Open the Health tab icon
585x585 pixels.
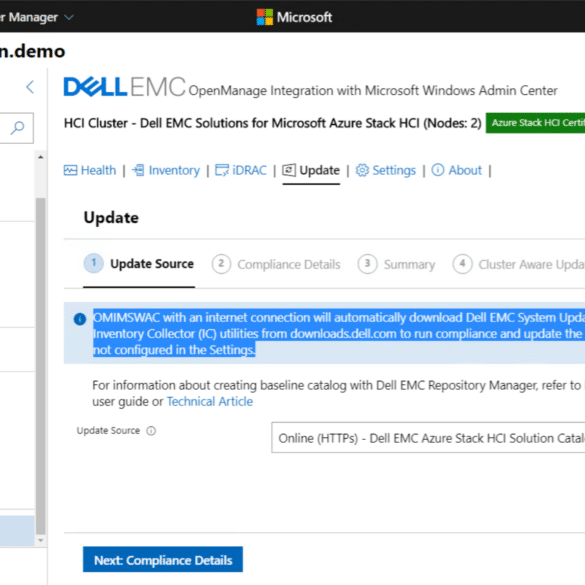click(70, 170)
